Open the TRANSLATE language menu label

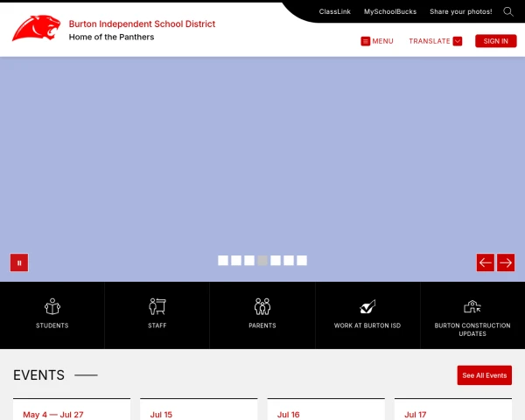(430, 41)
